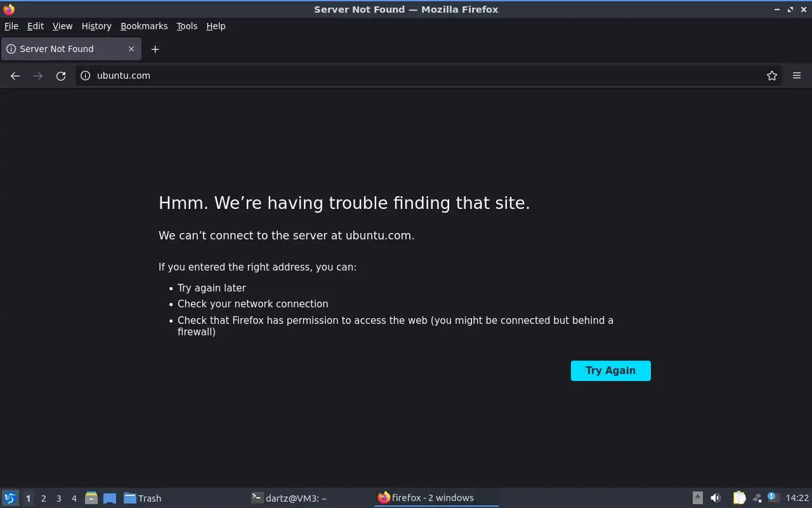This screenshot has width=812, height=508.
Task: Bookmark this page with star icon
Action: tap(772, 76)
